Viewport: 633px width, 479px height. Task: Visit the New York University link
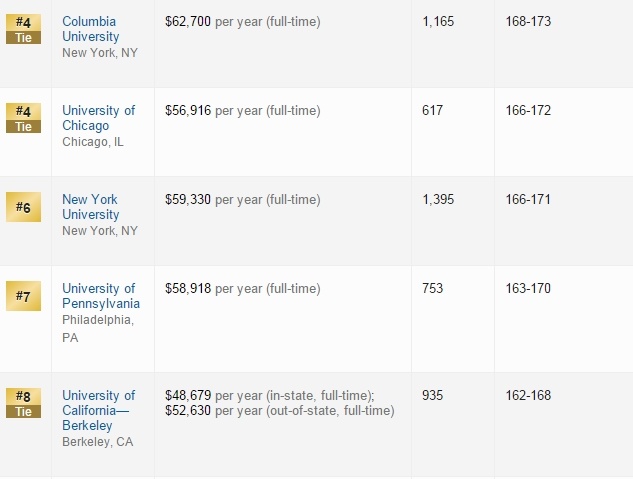click(90, 207)
